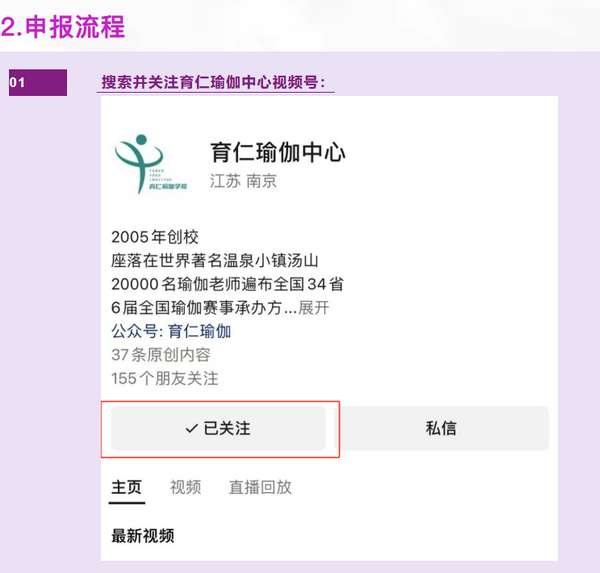The image size is (600, 573).
Task: Open 私信 private message button
Action: click(442, 428)
